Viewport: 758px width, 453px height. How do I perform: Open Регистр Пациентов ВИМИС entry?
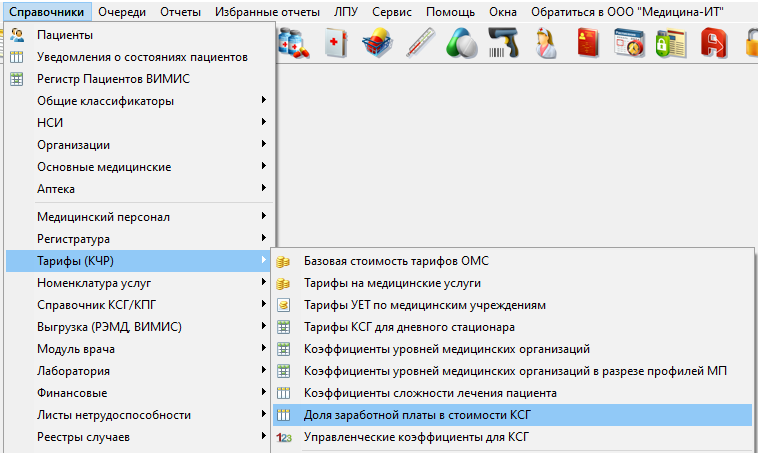113,79
